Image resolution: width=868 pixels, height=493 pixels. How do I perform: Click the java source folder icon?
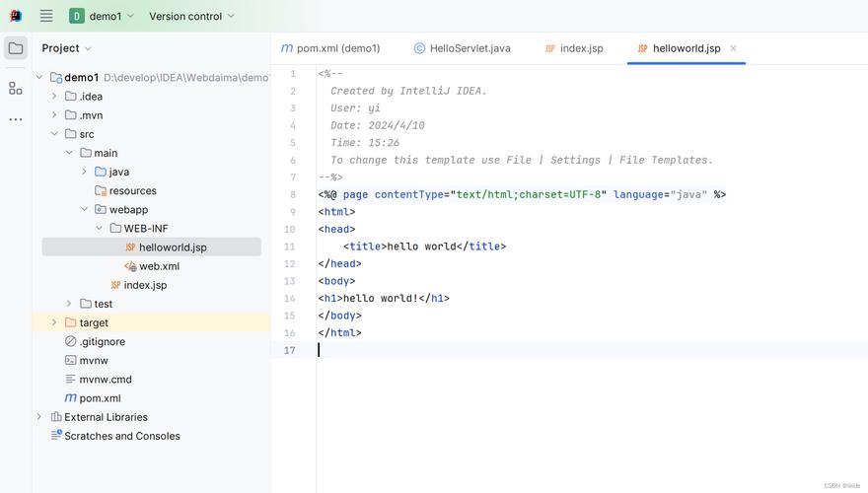[101, 172]
